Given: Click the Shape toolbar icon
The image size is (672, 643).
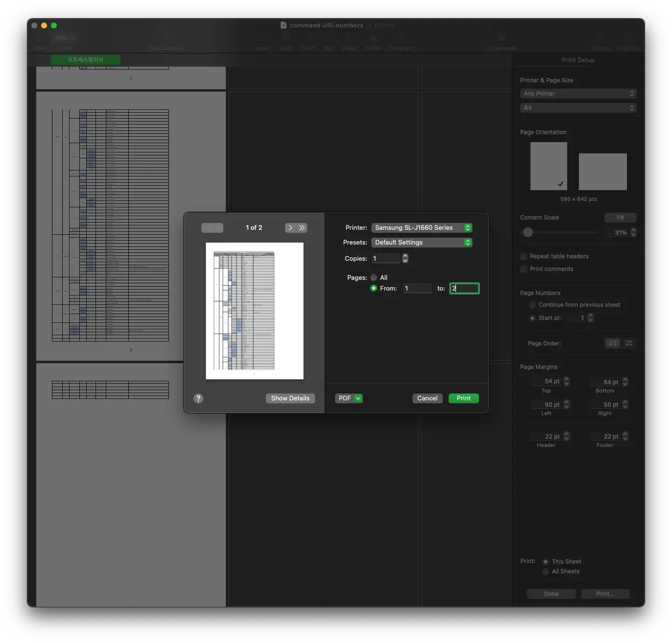Looking at the screenshot, I should point(350,39).
